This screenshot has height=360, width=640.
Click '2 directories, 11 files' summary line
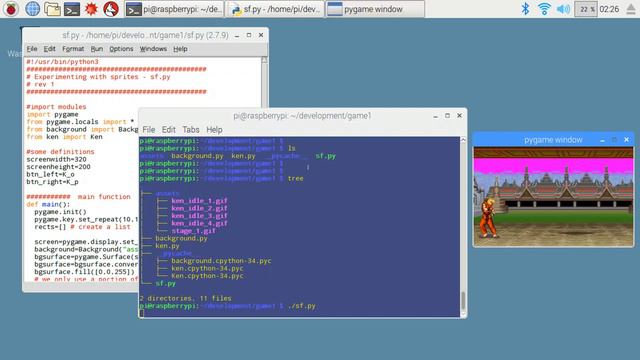coord(185,298)
